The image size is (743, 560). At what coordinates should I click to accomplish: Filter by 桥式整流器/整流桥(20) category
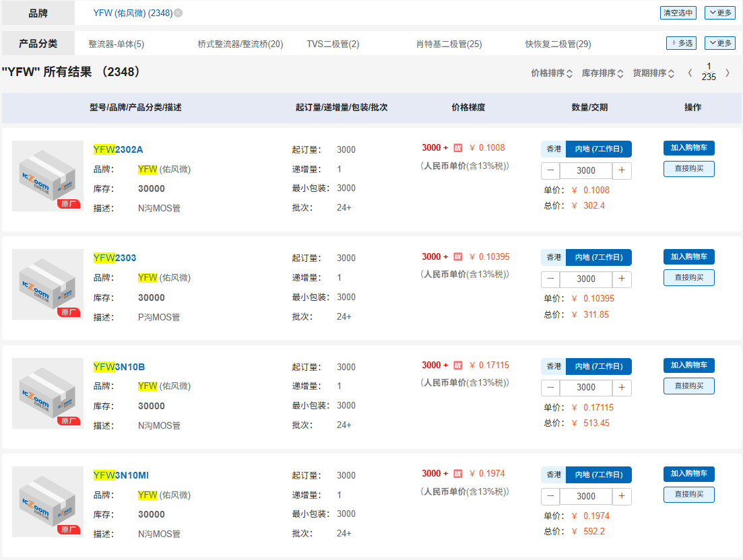240,44
